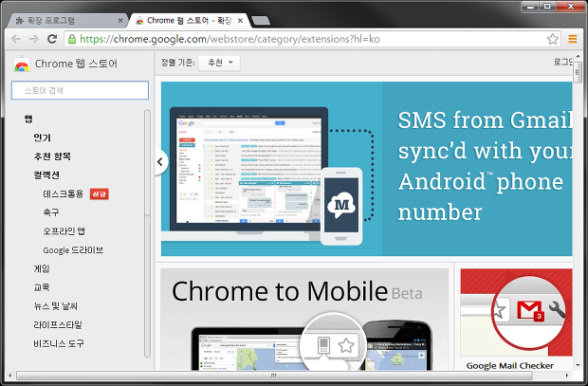Open the 교육 category
588x386 pixels.
42,287
